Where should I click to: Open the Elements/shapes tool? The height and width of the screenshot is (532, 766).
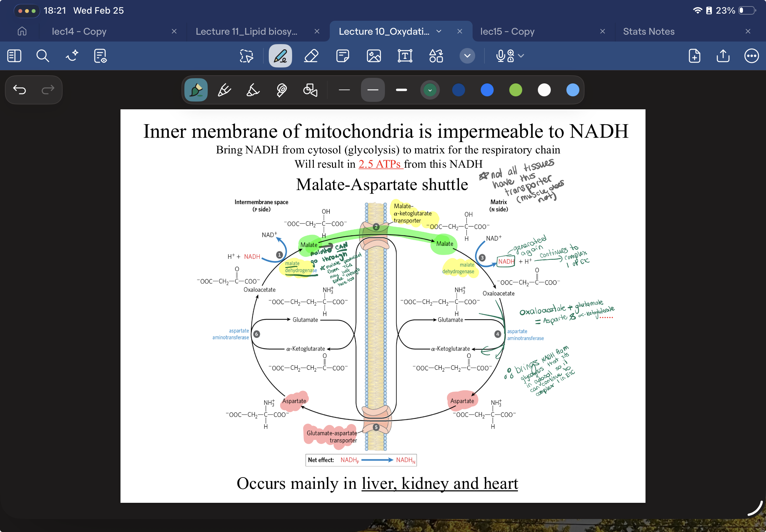tap(436, 56)
